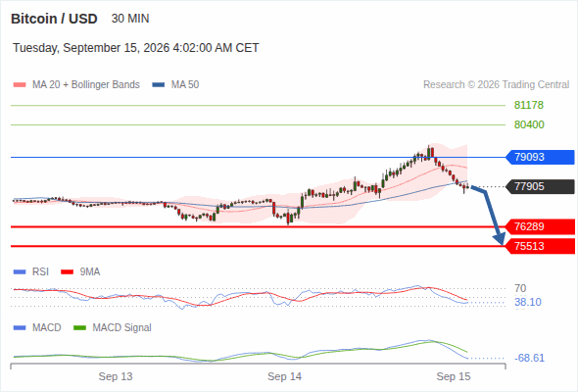Click the Sep 15 axis date
Viewport: 578px width, 392px height.
tap(454, 376)
